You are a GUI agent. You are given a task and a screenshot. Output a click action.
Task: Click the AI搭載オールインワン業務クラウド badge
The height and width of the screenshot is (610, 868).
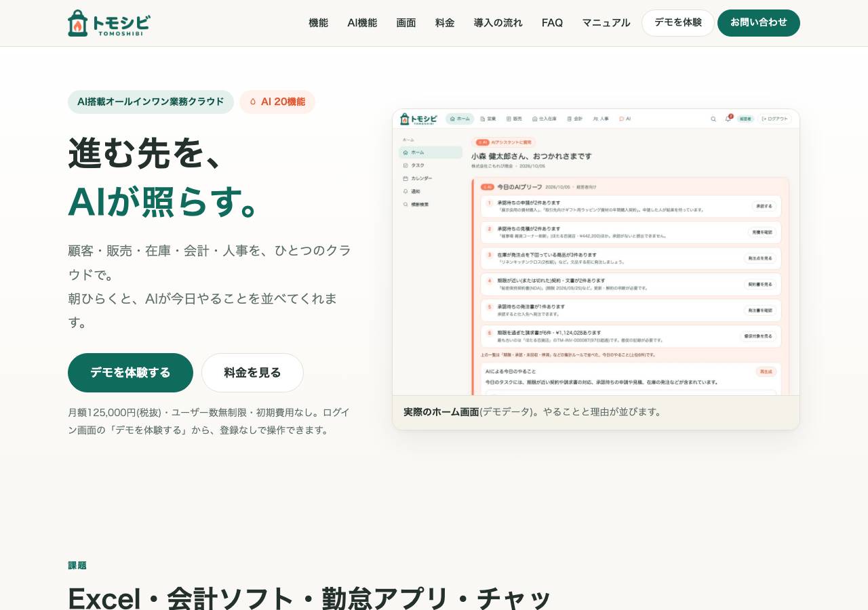151,102
